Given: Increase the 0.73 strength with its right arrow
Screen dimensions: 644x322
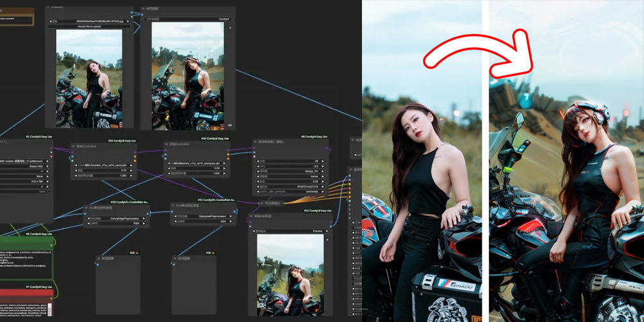Looking at the screenshot, I should click(132, 170).
